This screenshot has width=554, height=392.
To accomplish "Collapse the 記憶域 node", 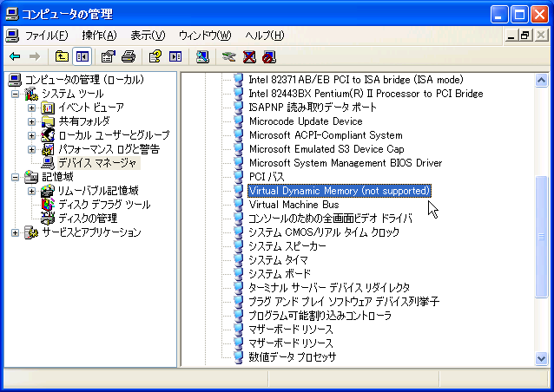I will (15, 177).
